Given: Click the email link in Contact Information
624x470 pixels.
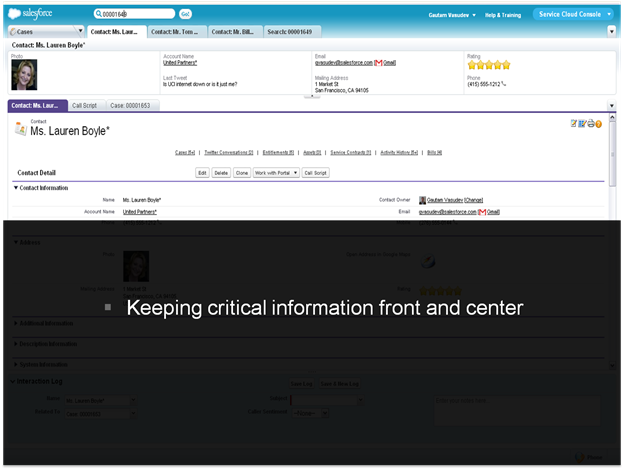Looking at the screenshot, I should click(x=447, y=212).
